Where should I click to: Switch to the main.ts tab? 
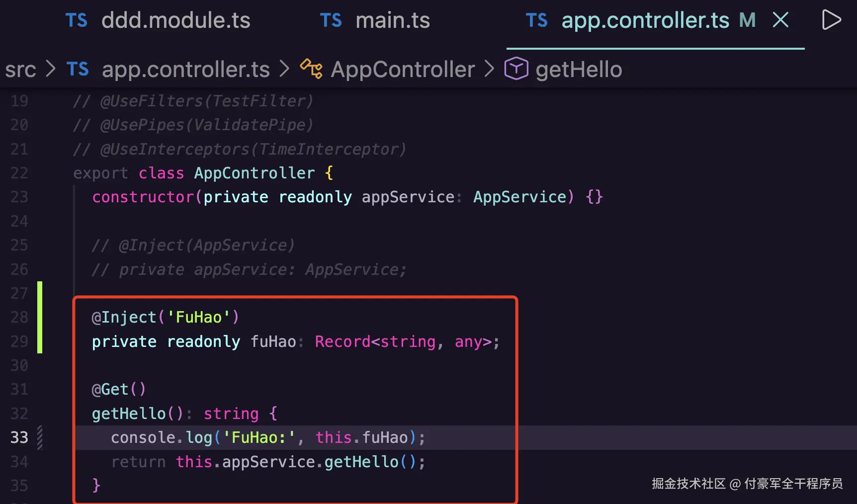pyautogui.click(x=375, y=20)
